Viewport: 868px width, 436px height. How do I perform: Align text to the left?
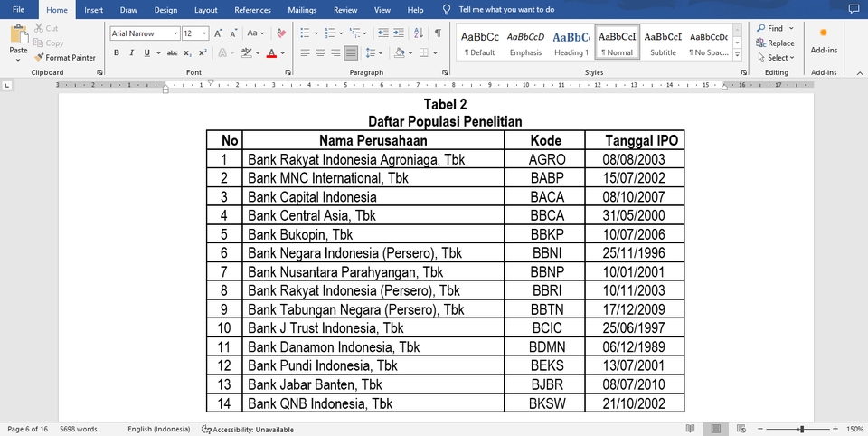click(305, 52)
